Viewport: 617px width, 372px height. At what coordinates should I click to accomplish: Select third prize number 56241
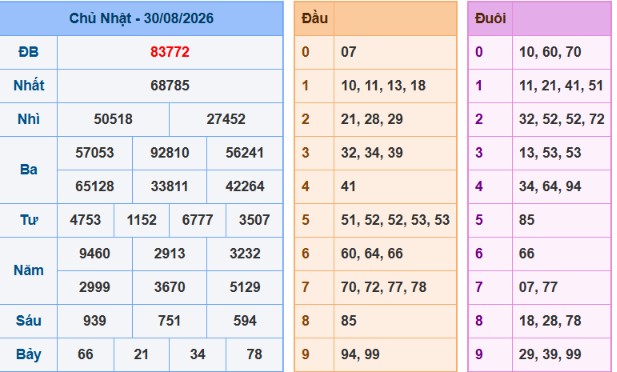pos(245,153)
